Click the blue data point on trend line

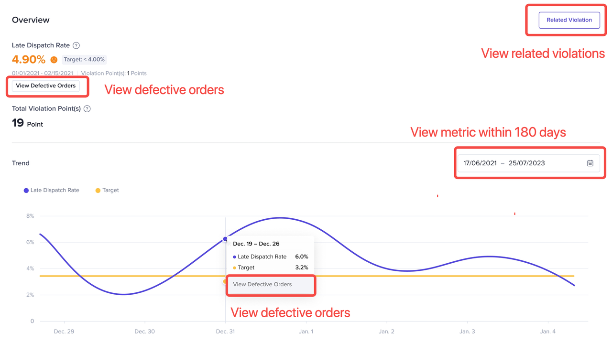pos(225,239)
